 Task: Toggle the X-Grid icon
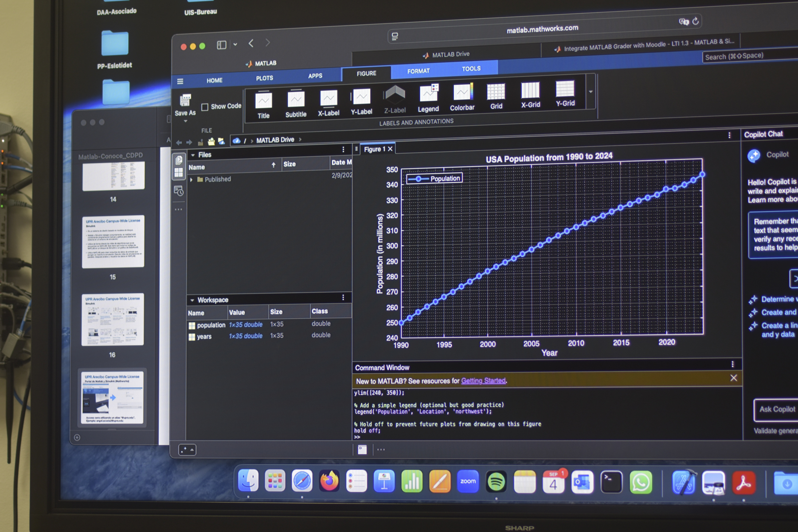click(x=530, y=90)
